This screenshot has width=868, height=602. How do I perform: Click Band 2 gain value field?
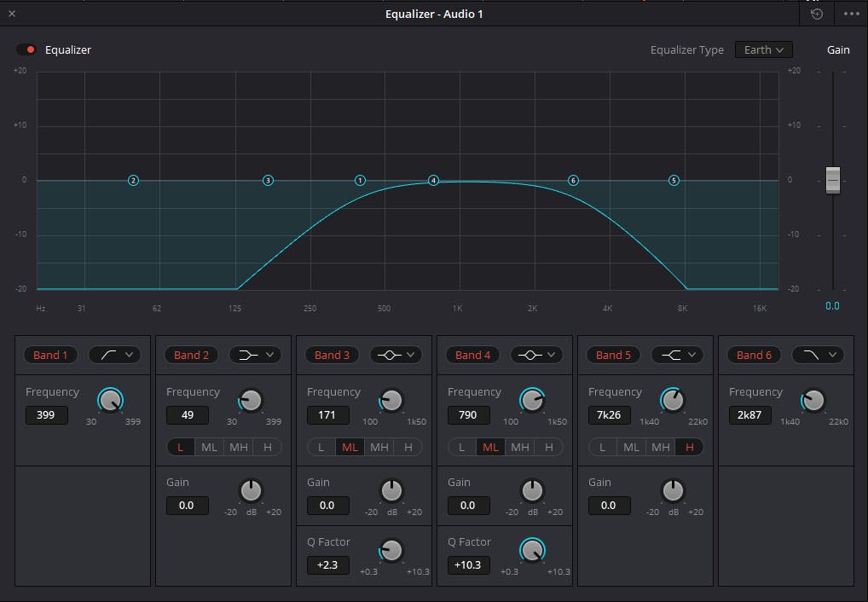[x=187, y=505]
